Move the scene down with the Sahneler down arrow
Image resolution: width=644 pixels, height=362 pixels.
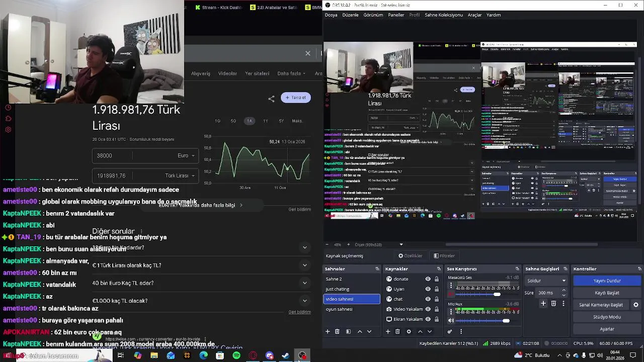(x=369, y=331)
